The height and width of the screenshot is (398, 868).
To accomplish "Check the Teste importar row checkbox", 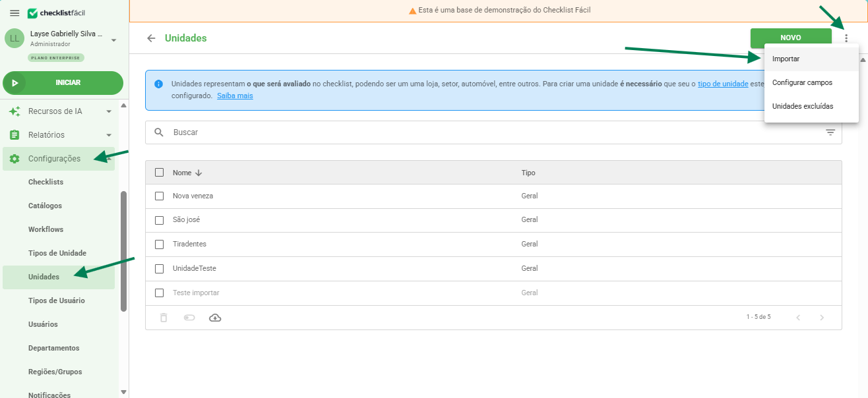I will [159, 293].
